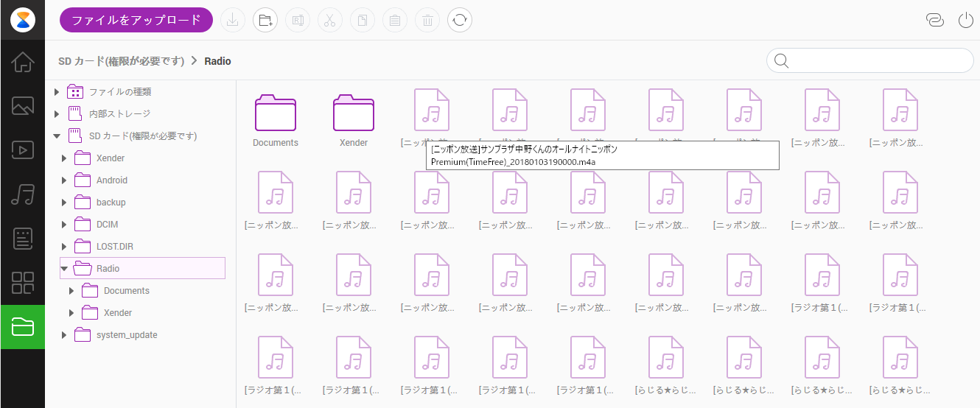The height and width of the screenshot is (408, 980).
Task: Select the highlighted Radio tree folder
Action: click(142, 268)
